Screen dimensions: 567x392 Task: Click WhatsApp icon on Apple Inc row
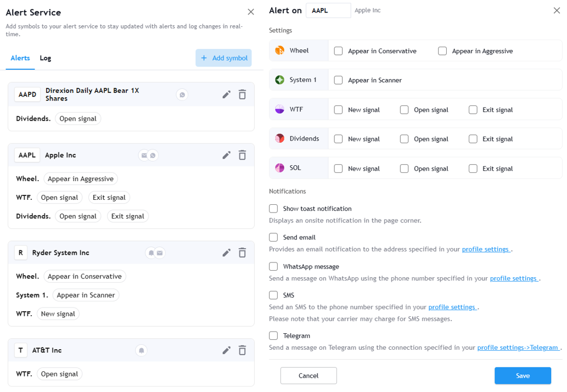point(153,155)
